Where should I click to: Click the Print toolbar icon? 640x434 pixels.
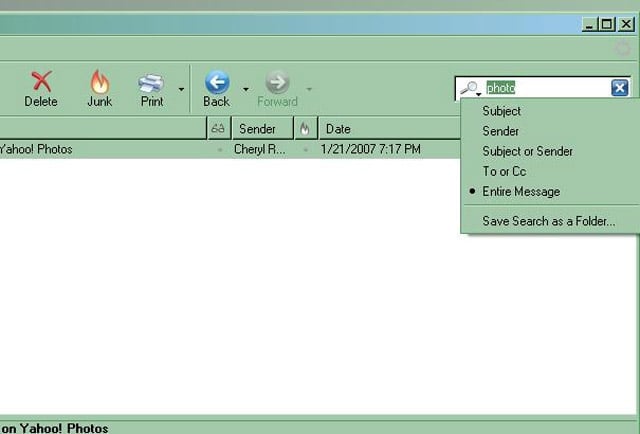pyautogui.click(x=151, y=89)
